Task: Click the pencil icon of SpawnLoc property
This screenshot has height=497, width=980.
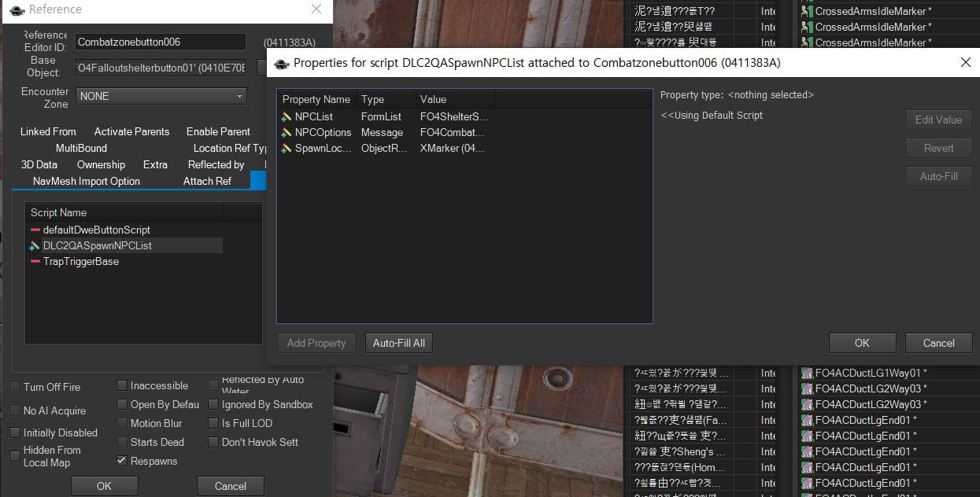Action: (x=287, y=148)
